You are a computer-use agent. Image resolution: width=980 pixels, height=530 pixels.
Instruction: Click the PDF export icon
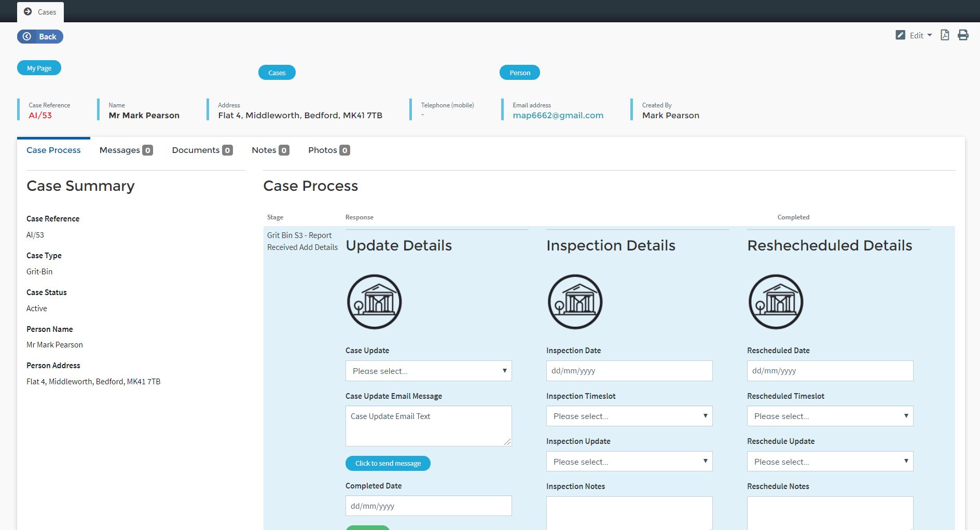945,35
